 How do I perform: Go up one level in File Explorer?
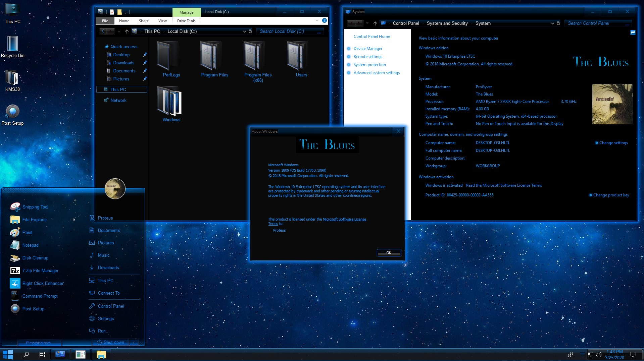[x=127, y=31]
